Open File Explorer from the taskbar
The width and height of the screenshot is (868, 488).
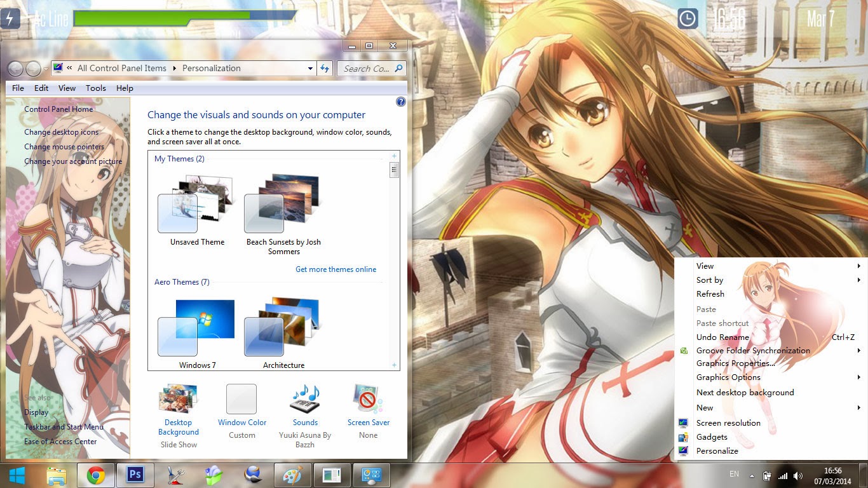pyautogui.click(x=57, y=475)
